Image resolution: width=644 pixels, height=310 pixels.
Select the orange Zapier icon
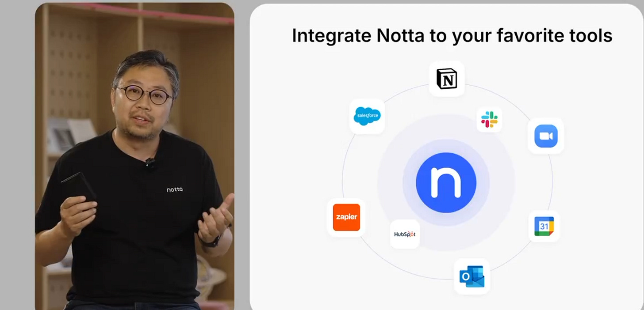[x=346, y=217]
